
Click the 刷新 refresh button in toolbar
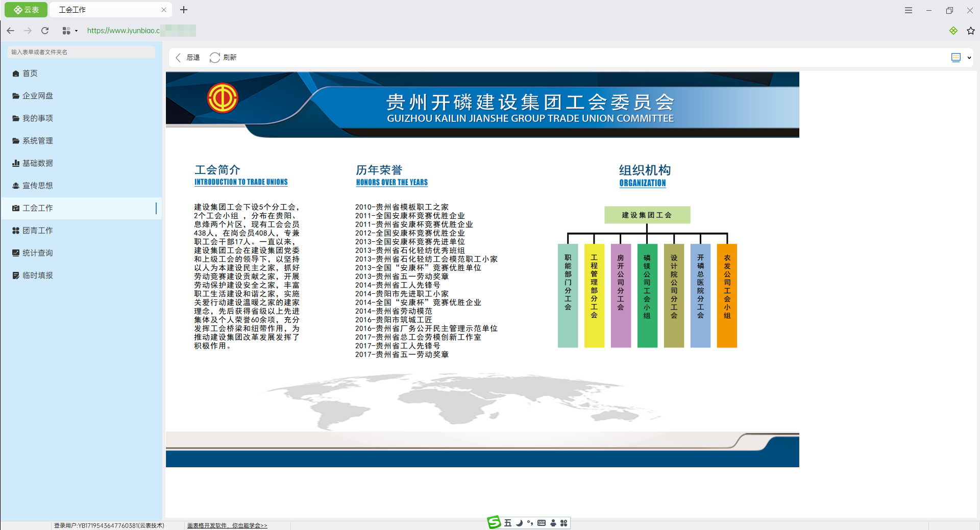coord(223,58)
